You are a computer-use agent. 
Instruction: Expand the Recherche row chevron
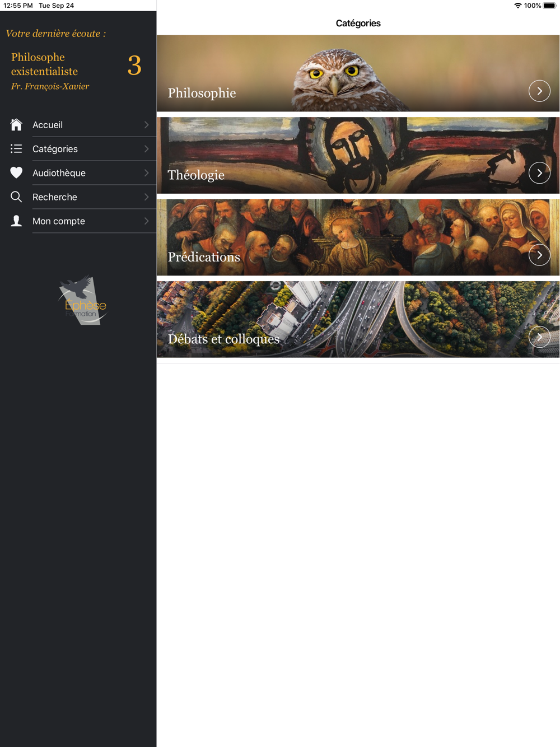146,197
